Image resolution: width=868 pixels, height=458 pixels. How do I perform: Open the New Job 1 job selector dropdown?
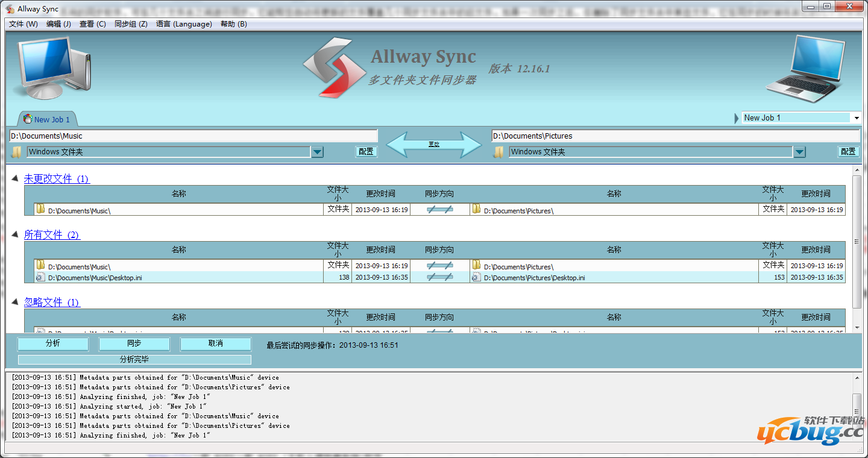pyautogui.click(x=857, y=118)
